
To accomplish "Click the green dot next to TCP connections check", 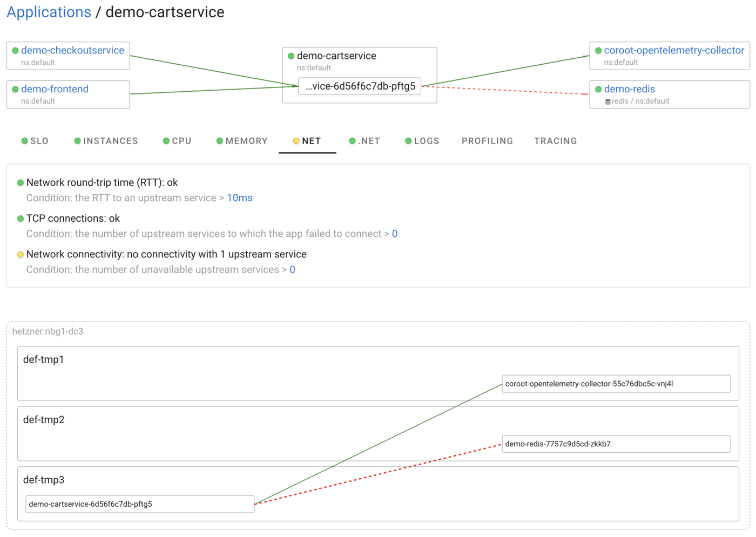I will [21, 218].
